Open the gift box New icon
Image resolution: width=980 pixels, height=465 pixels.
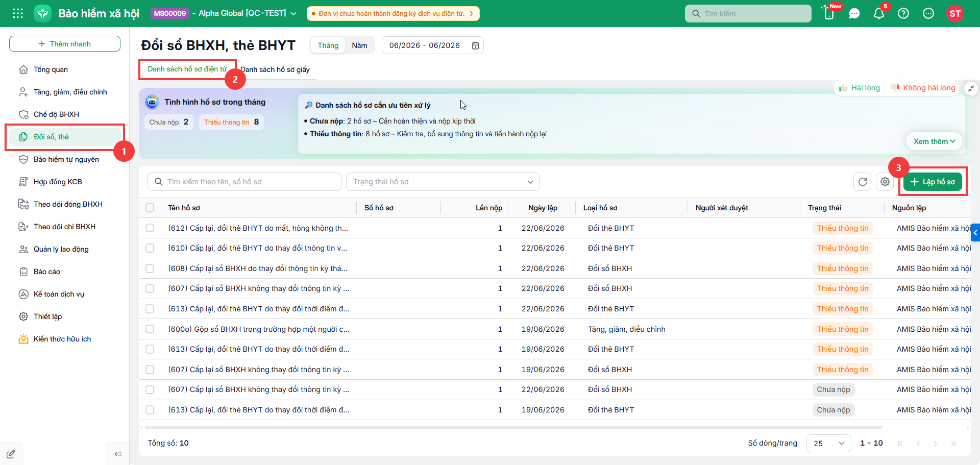click(x=829, y=13)
